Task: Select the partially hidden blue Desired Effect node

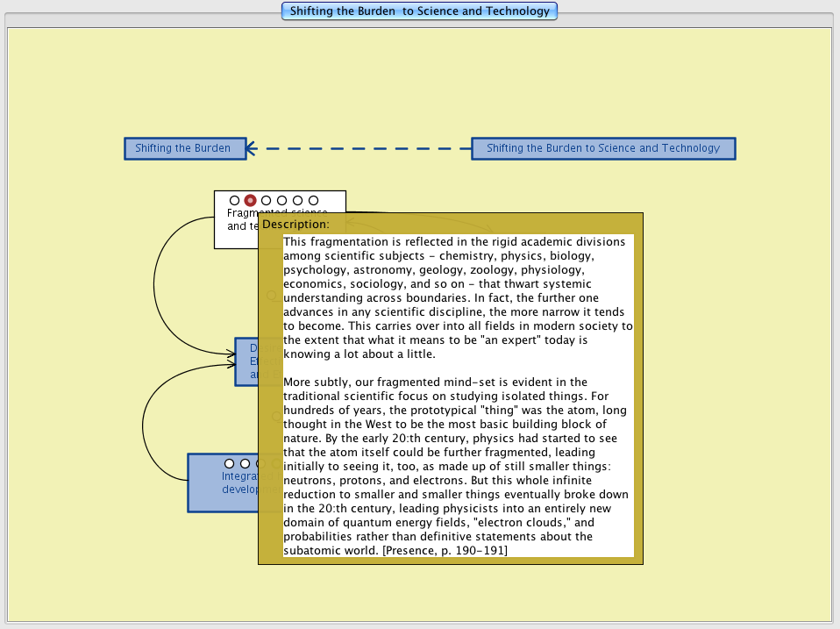Action: click(x=246, y=361)
